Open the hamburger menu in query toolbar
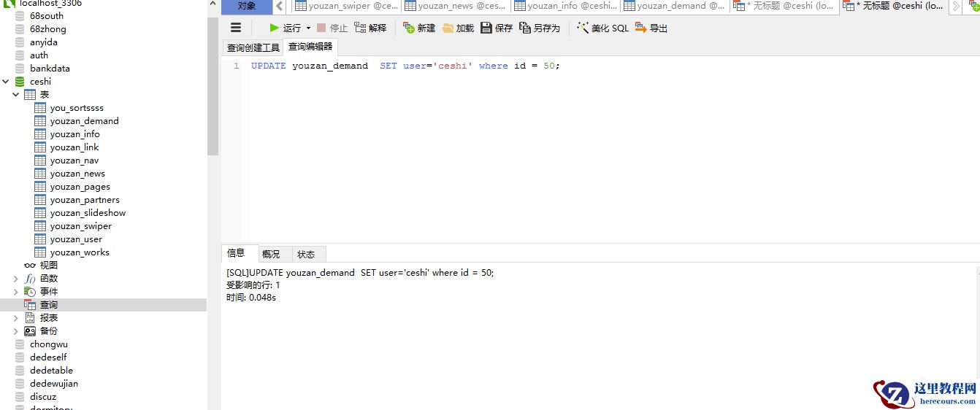This screenshot has height=410, width=980. pos(235,28)
